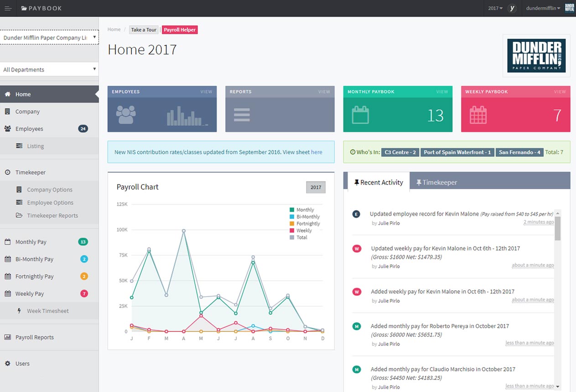Toggle Monthly series in chart legend
Screen dimensions: 576x392
click(302, 210)
